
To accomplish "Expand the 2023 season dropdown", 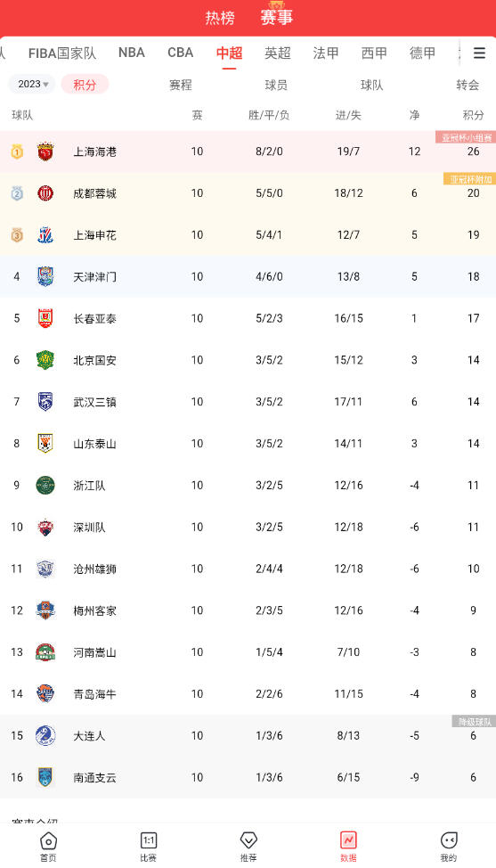I will [x=32, y=84].
